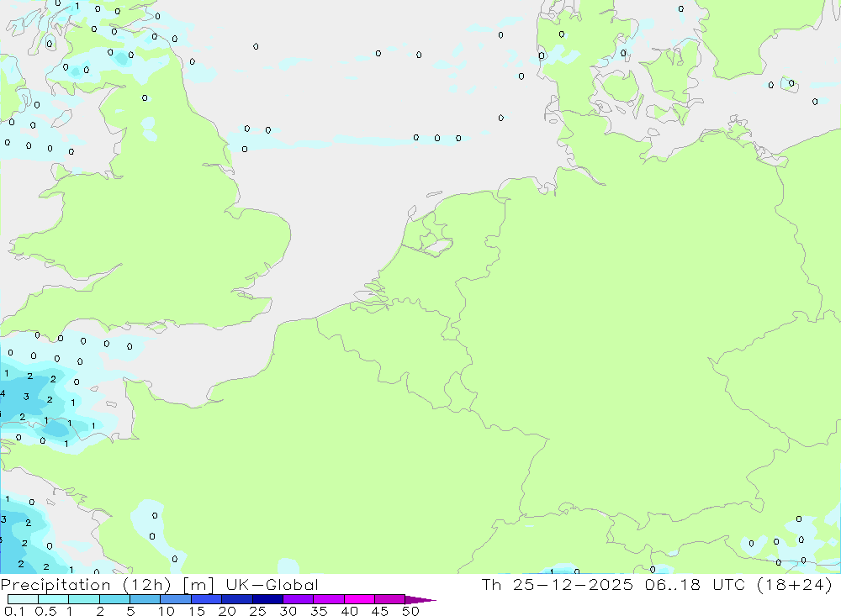This screenshot has width=841, height=616.
Task: Click the "4" precipitation value on the map
Action: click(x=3, y=393)
